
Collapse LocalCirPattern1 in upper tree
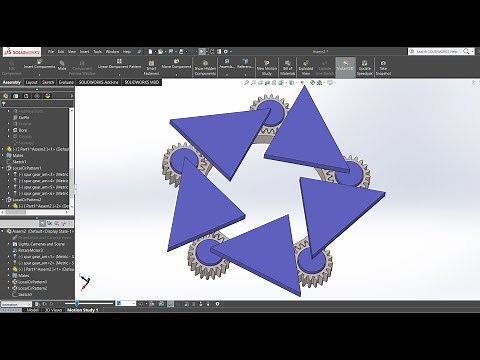[3, 168]
